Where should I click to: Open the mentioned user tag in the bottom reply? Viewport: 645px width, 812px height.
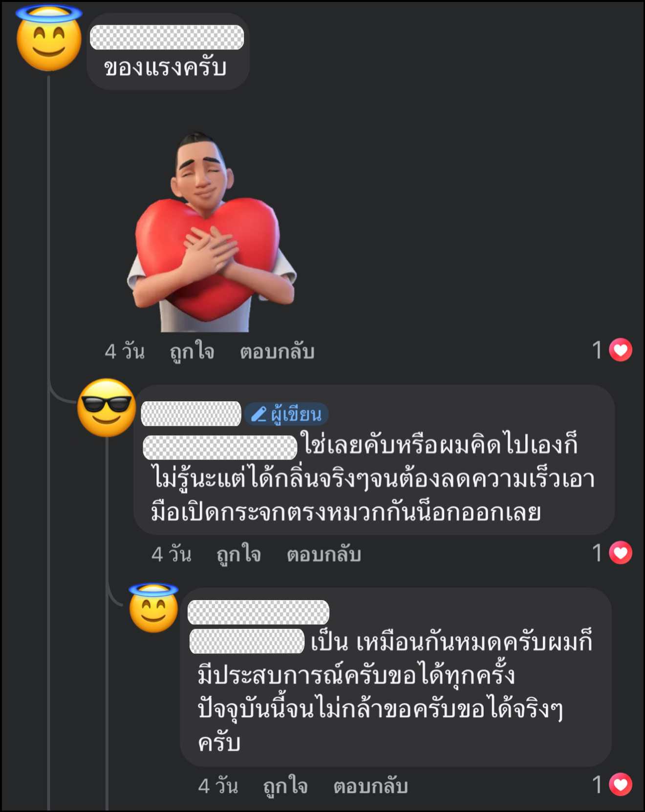[x=247, y=641]
